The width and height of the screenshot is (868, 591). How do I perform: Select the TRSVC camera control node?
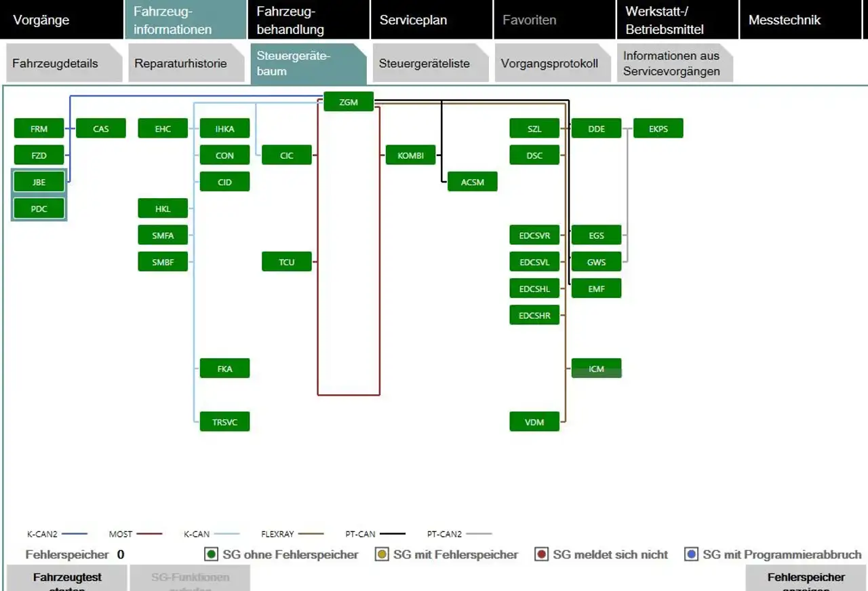[224, 421]
